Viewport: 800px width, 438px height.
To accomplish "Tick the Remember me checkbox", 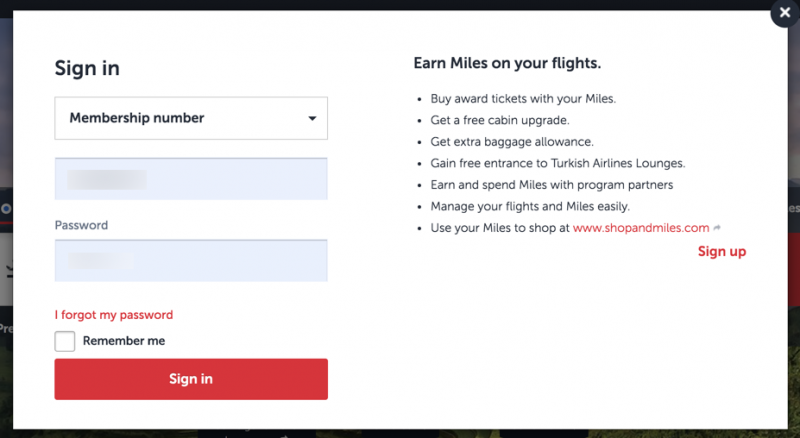I will (x=65, y=341).
